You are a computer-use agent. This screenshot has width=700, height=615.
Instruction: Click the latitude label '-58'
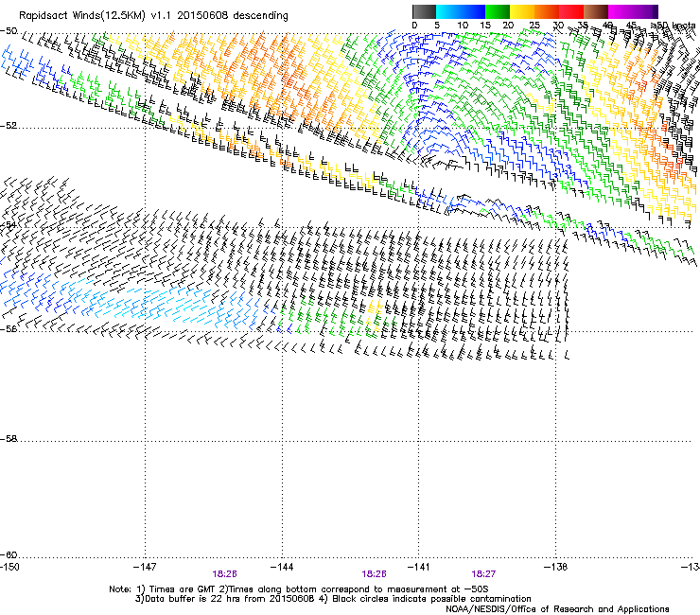click(9, 439)
